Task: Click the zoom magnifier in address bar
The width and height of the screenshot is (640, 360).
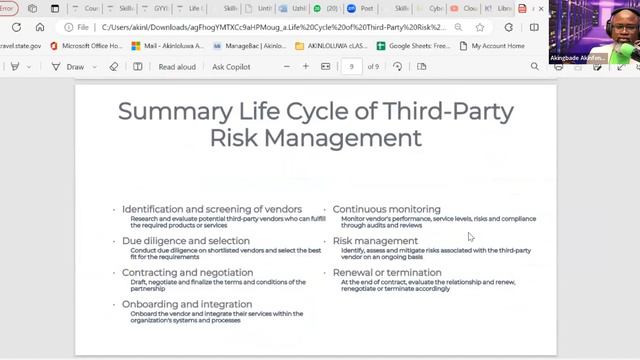Action: click(x=458, y=27)
